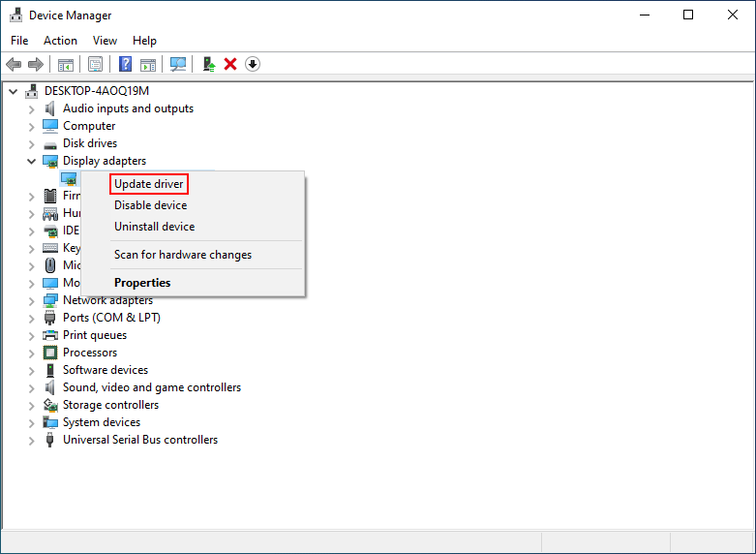
Task: Expand the System devices chevron
Action: [x=31, y=422]
